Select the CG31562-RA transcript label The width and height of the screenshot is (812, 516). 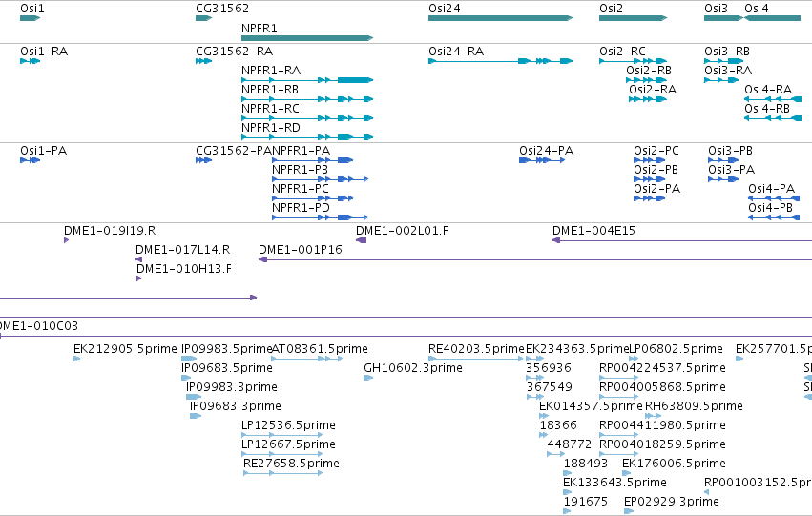pos(234,52)
